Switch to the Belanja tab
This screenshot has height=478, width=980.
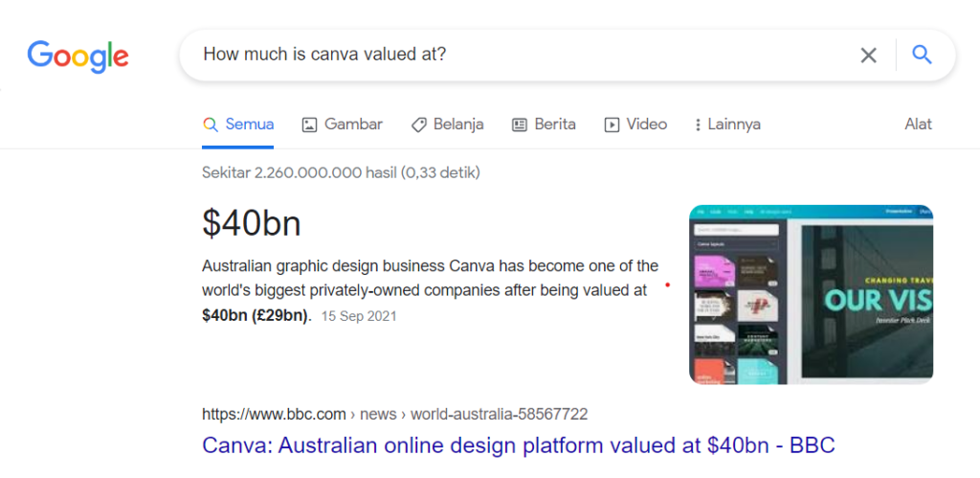[x=448, y=125]
